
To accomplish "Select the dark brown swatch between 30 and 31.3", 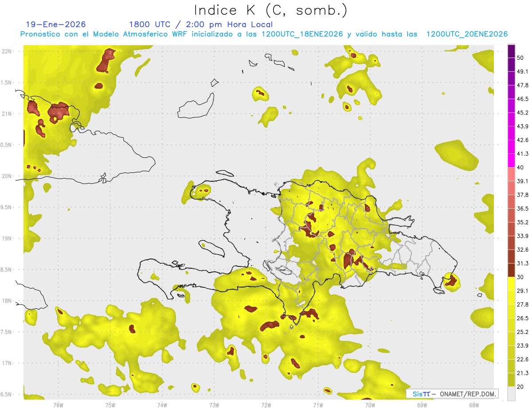I will [511, 270].
